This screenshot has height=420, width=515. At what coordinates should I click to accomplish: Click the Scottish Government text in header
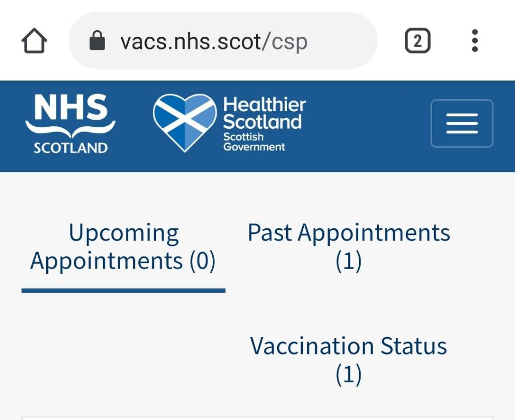254,142
